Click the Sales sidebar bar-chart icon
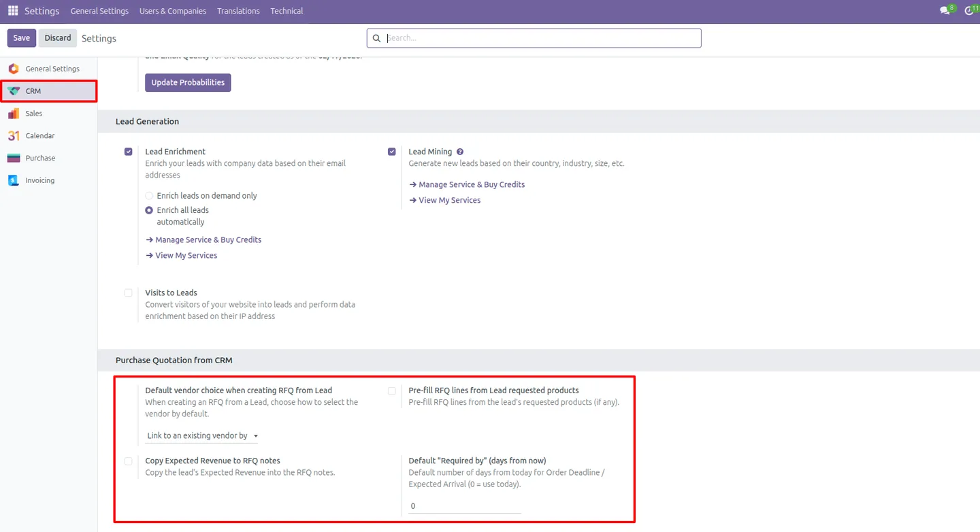Image resolution: width=980 pixels, height=532 pixels. tap(14, 114)
